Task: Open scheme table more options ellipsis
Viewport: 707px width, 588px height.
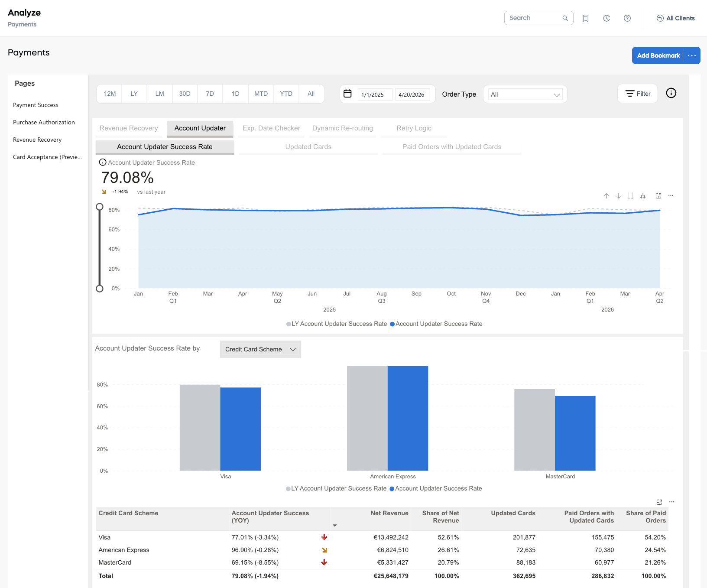Action: [x=671, y=502]
